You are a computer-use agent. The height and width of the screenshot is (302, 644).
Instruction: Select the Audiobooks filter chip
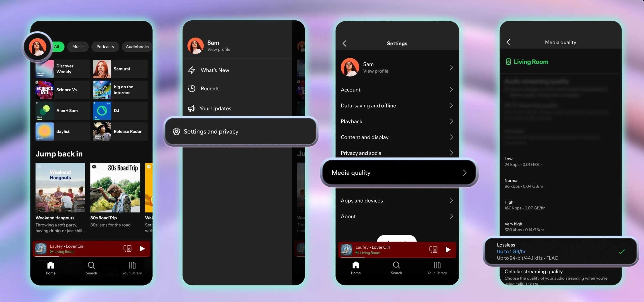coord(137,47)
